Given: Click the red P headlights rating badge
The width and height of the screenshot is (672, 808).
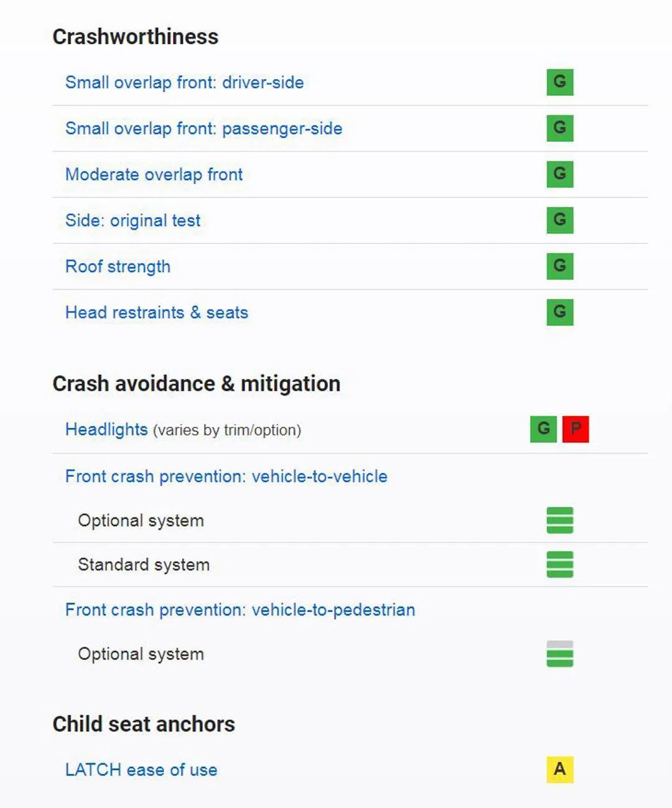Looking at the screenshot, I should click(576, 429).
